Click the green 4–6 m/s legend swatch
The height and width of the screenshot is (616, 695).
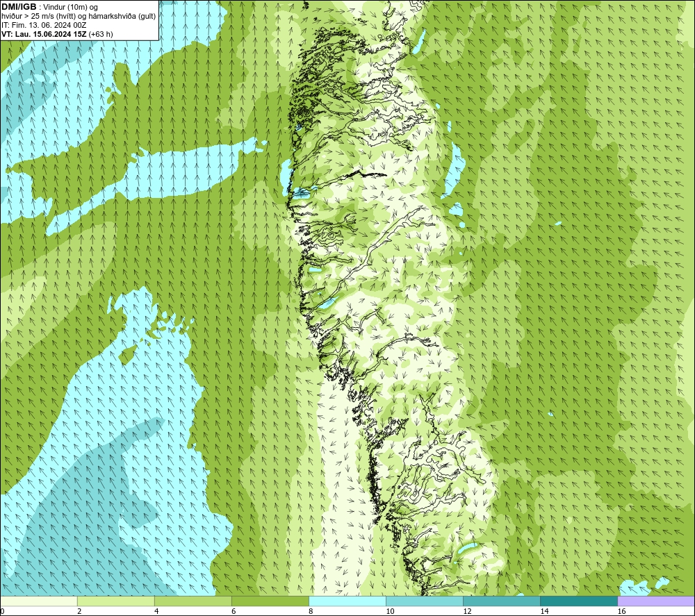[193, 601]
